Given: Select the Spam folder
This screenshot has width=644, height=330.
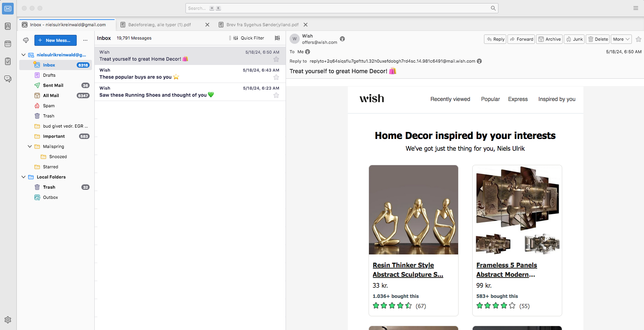Looking at the screenshot, I should pyautogui.click(x=56, y=106).
